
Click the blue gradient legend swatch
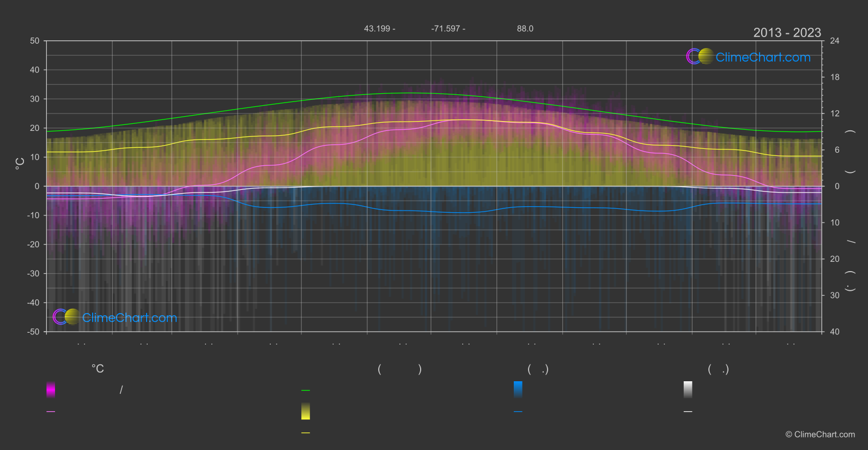click(518, 389)
